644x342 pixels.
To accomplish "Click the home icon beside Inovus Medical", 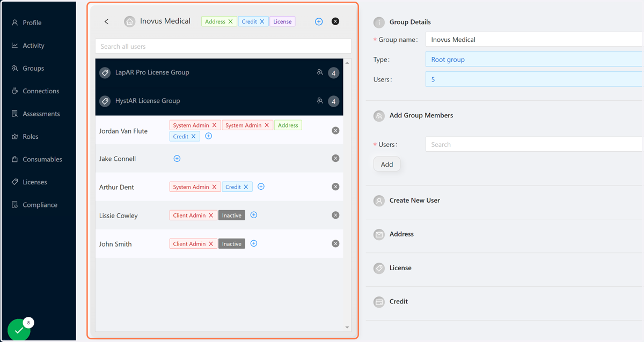I will tap(129, 21).
